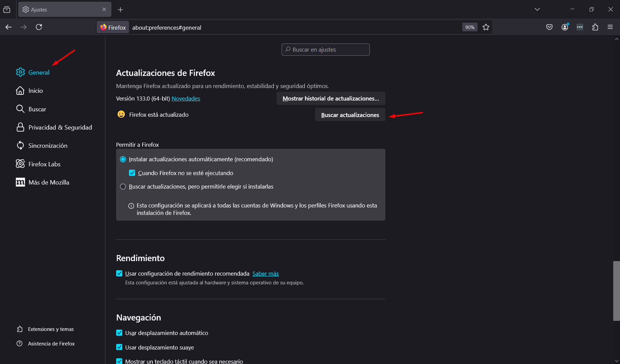Toggle Usar desplazamiento suave checkbox

pos(119,347)
